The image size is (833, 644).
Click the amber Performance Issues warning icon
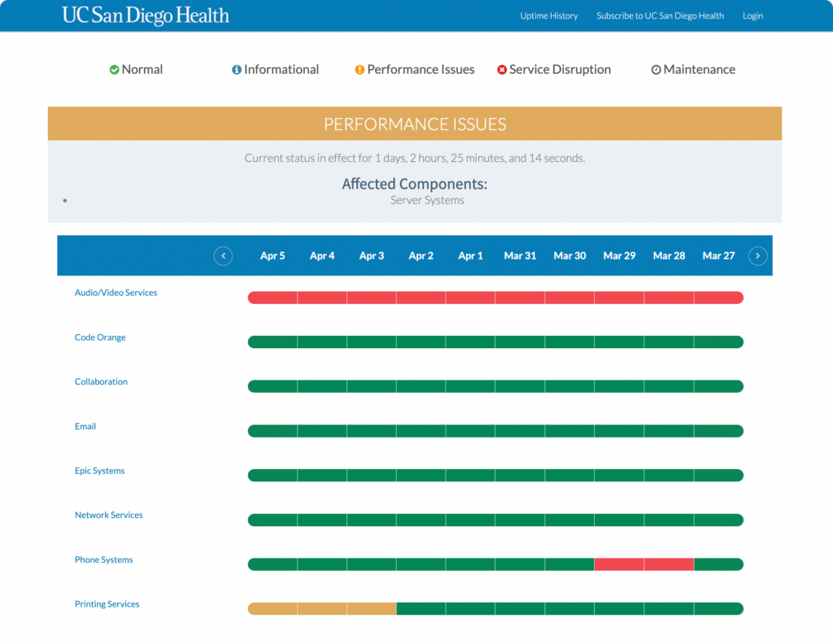pyautogui.click(x=359, y=69)
